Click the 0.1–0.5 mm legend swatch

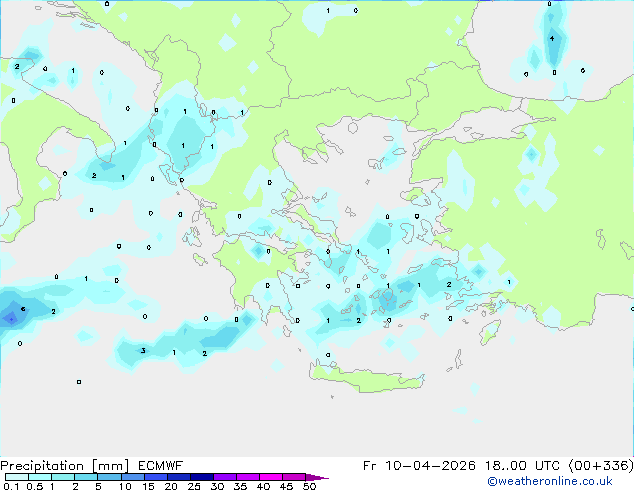(17, 477)
